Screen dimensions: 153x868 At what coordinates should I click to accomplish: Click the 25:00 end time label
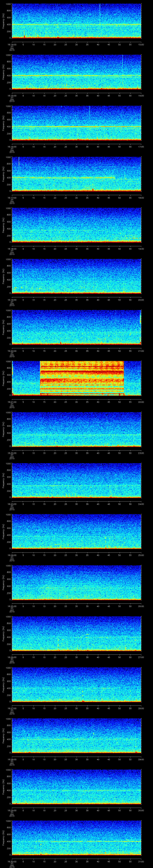point(141,555)
